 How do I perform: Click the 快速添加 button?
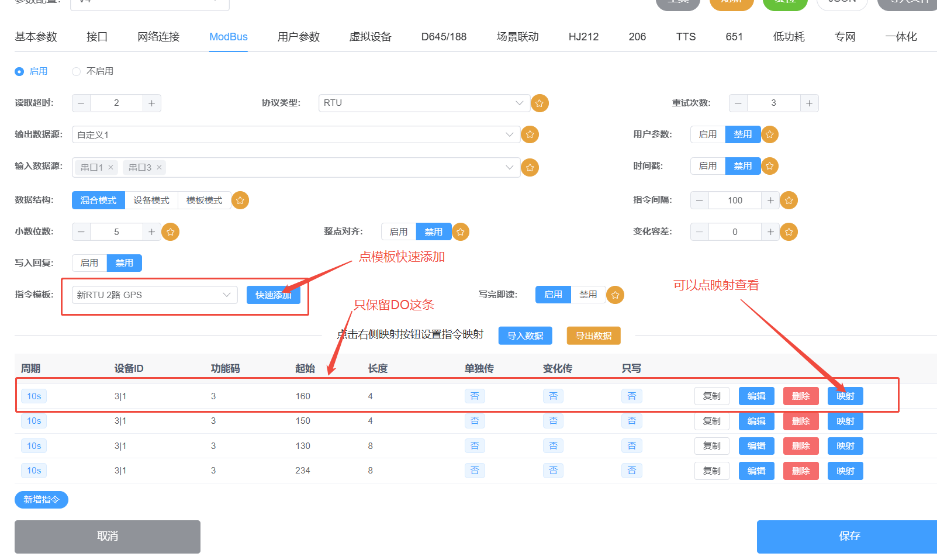(273, 295)
